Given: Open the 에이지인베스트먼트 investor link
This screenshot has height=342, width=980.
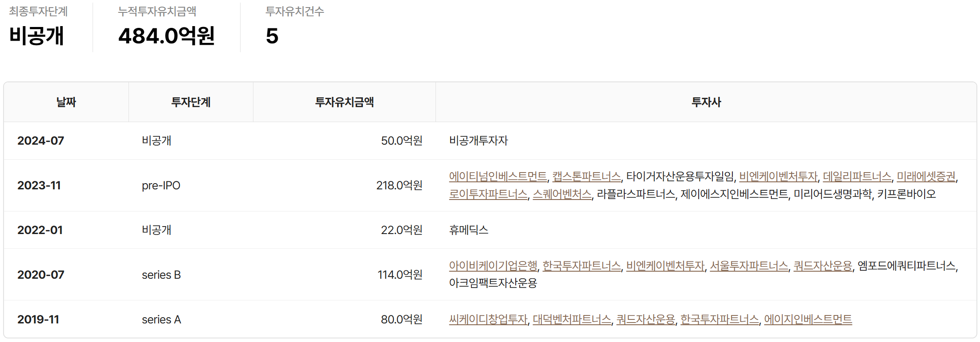Looking at the screenshot, I should click(808, 319).
